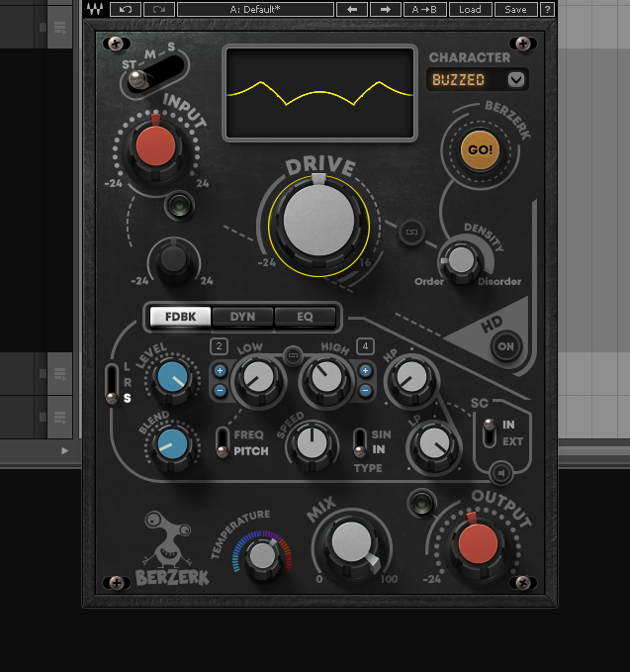Decrease High value with minus button
The image size is (630, 672).
pyautogui.click(x=365, y=390)
